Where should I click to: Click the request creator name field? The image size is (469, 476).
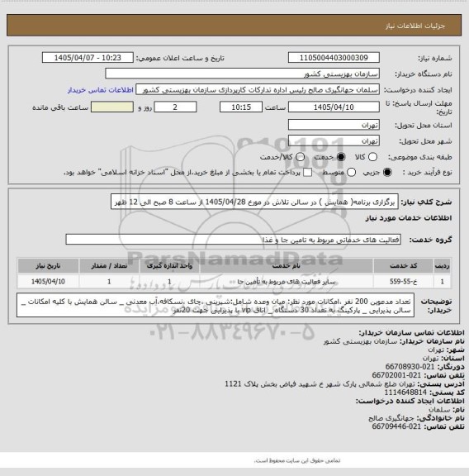(x=258, y=90)
